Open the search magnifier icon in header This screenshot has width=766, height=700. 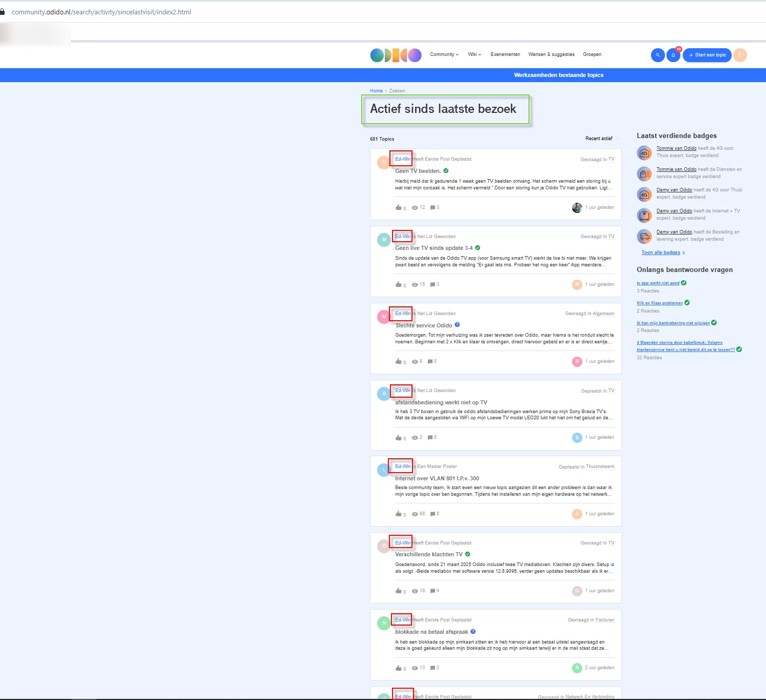(x=658, y=55)
